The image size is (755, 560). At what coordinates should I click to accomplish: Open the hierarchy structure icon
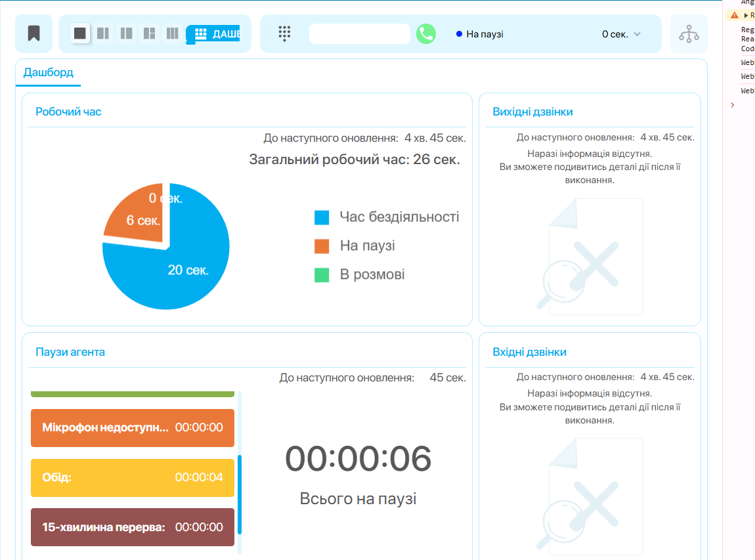click(689, 33)
